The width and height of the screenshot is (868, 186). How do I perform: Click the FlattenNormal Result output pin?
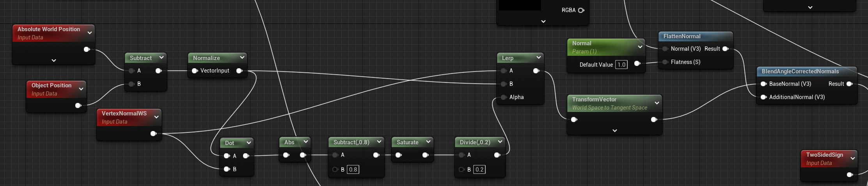coord(725,49)
